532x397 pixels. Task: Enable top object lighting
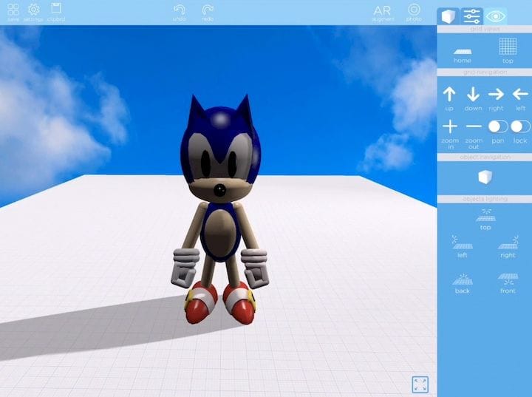click(485, 217)
